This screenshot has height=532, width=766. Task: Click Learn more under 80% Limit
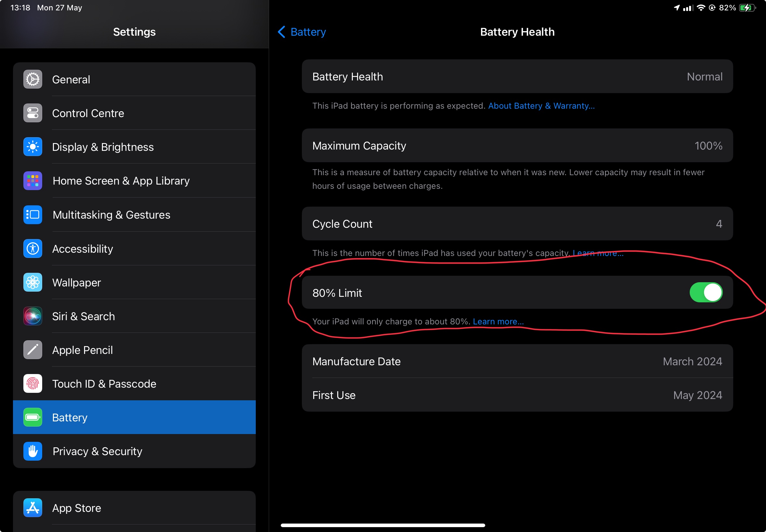point(498,321)
